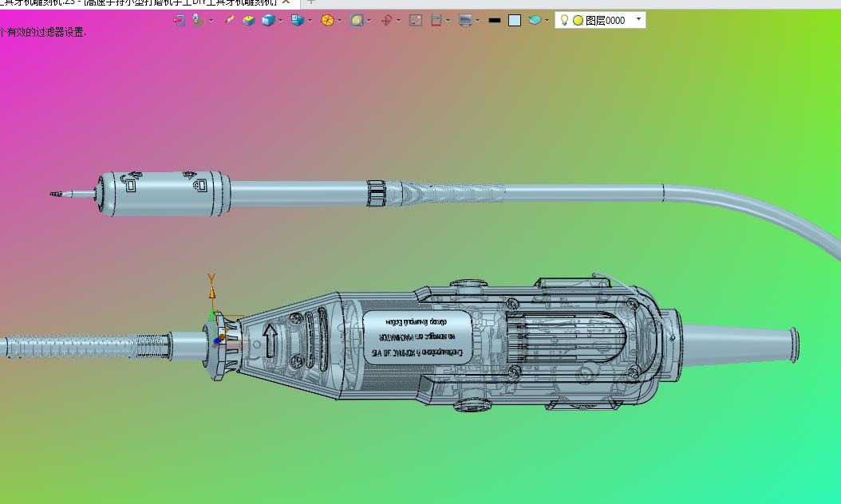The image size is (841, 504).
Task: Click the ribbed flex shaft coupling collar
Action: point(377,193)
